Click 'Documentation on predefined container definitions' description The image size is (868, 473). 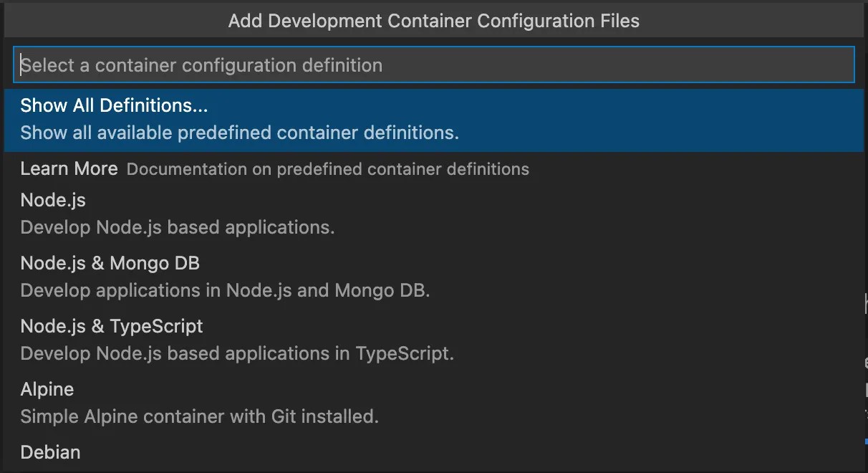(x=328, y=170)
